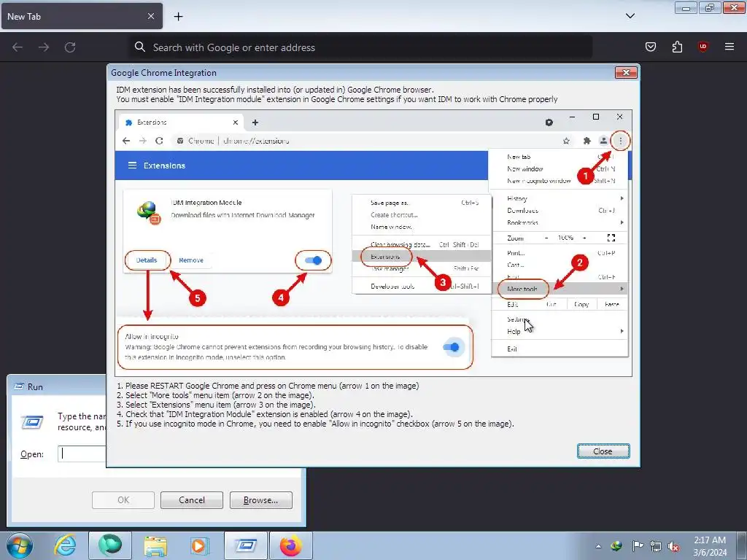Focus the Search with Google address bar
747x560 pixels.
click(x=360, y=47)
